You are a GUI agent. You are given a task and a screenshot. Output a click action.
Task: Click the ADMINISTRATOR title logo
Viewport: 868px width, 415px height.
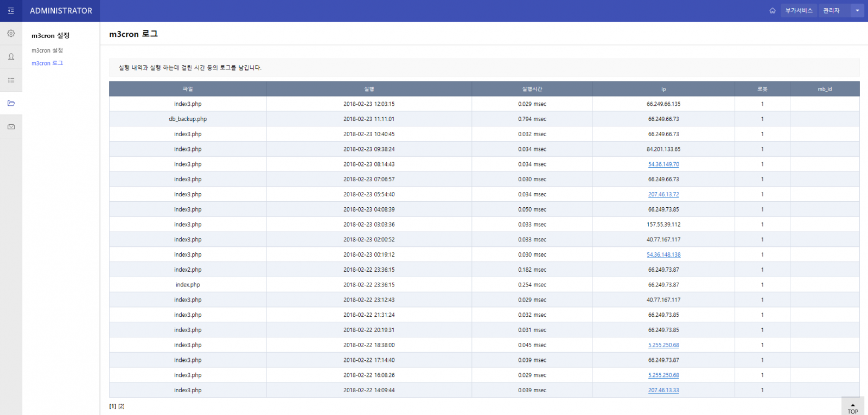pos(61,11)
